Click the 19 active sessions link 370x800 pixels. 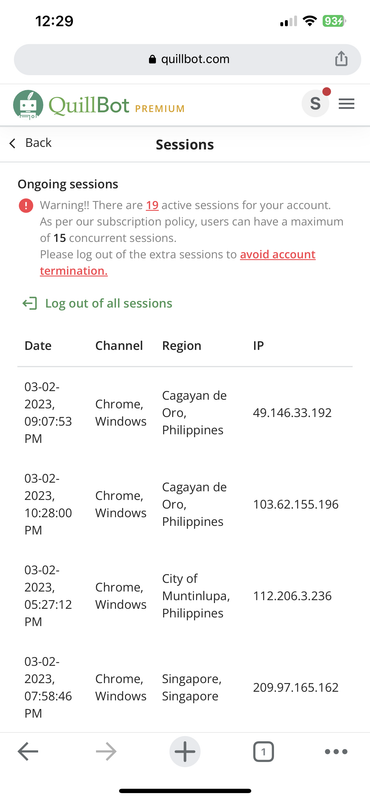tap(152, 206)
